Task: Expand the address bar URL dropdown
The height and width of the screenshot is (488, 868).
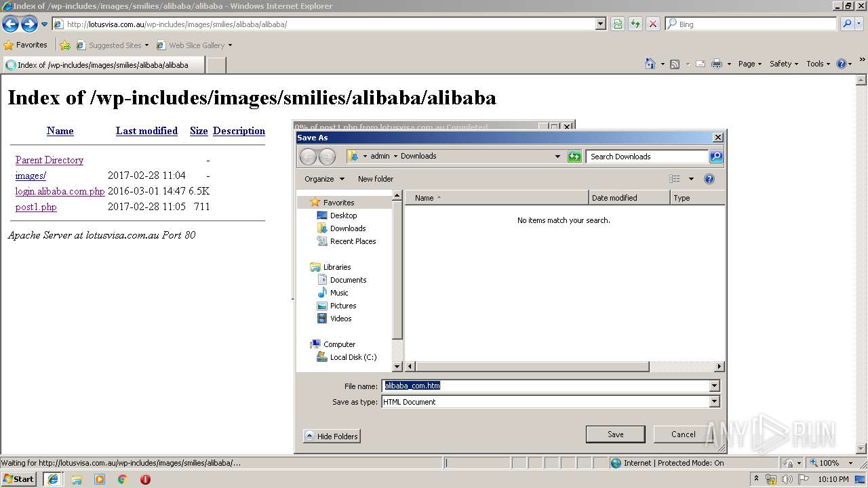Action: pos(600,24)
